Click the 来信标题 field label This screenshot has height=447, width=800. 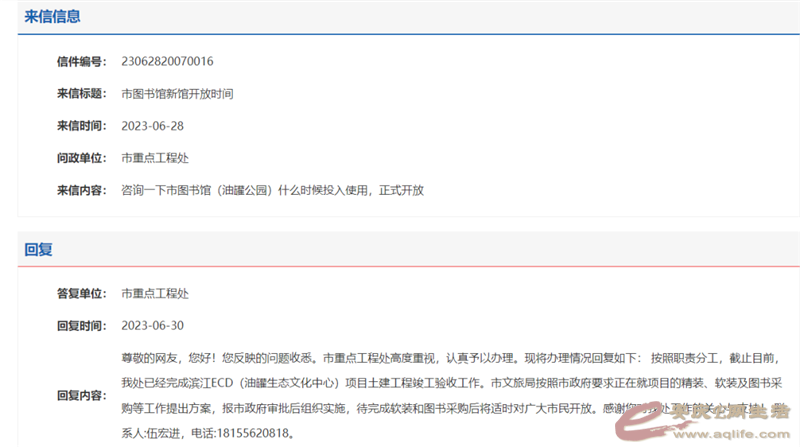point(80,94)
